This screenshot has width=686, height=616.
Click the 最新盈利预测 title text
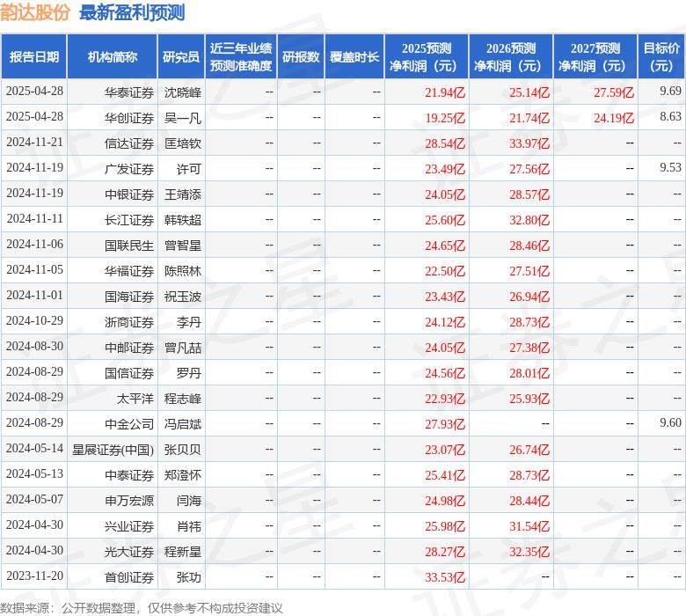[x=132, y=12]
